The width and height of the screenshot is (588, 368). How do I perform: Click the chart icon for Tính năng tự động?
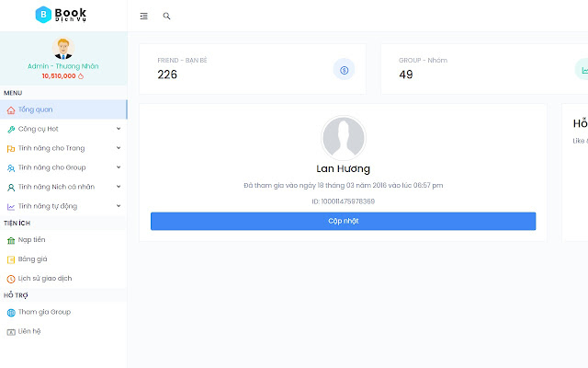click(11, 206)
